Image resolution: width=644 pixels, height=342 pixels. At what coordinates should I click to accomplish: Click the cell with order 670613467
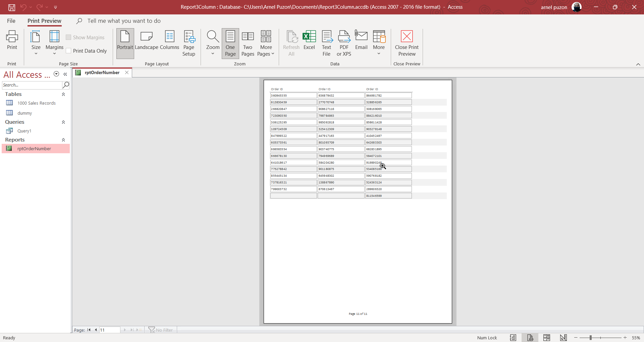(x=341, y=189)
